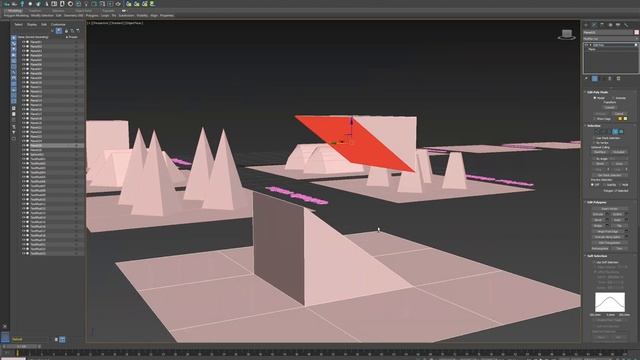640x360 pixels.
Task: Open the Hierarchy tab in command panel
Action: (602, 25)
